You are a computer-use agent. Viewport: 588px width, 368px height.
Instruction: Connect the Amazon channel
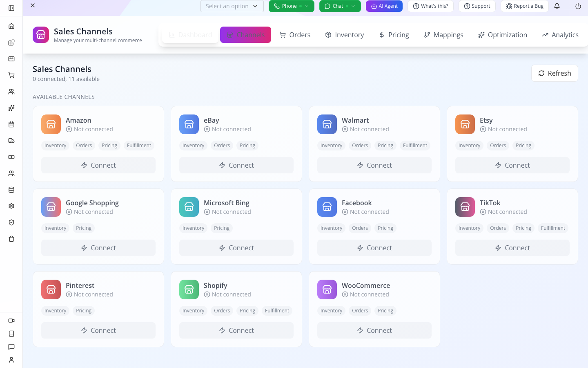point(98,165)
